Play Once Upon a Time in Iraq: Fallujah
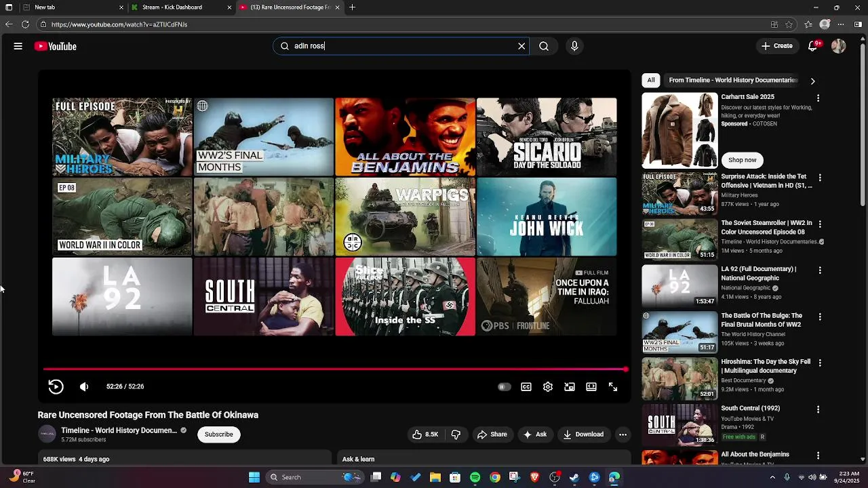The image size is (868, 488). (x=547, y=296)
